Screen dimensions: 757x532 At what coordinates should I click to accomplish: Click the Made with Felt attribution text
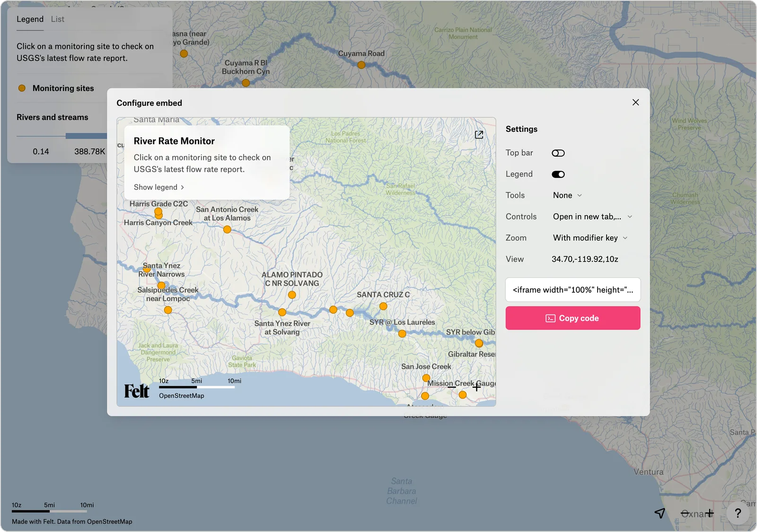(x=72, y=522)
